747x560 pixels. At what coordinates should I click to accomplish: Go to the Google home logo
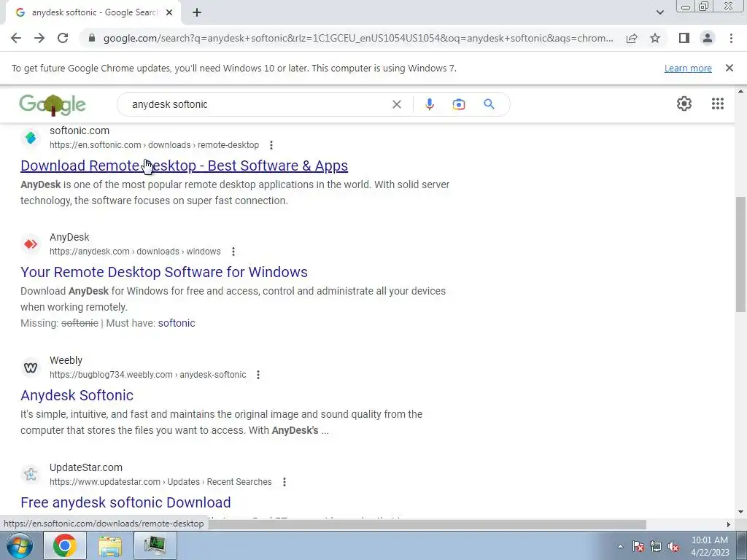point(53,104)
